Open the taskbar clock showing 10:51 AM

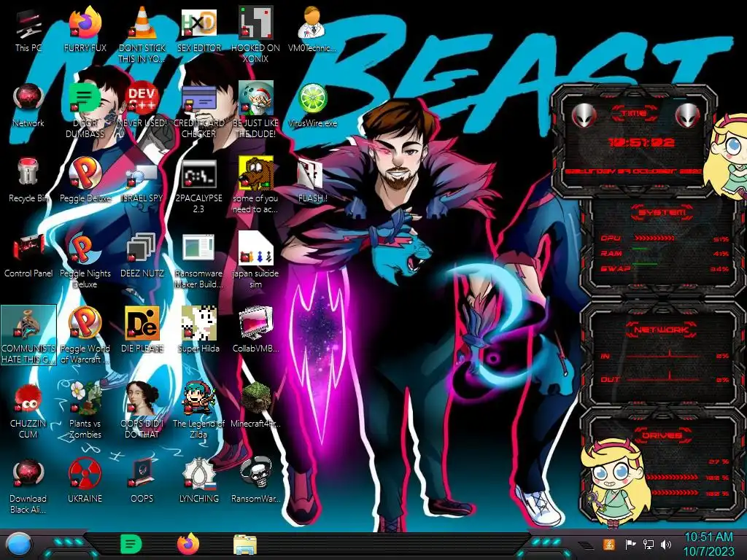pyautogui.click(x=708, y=544)
